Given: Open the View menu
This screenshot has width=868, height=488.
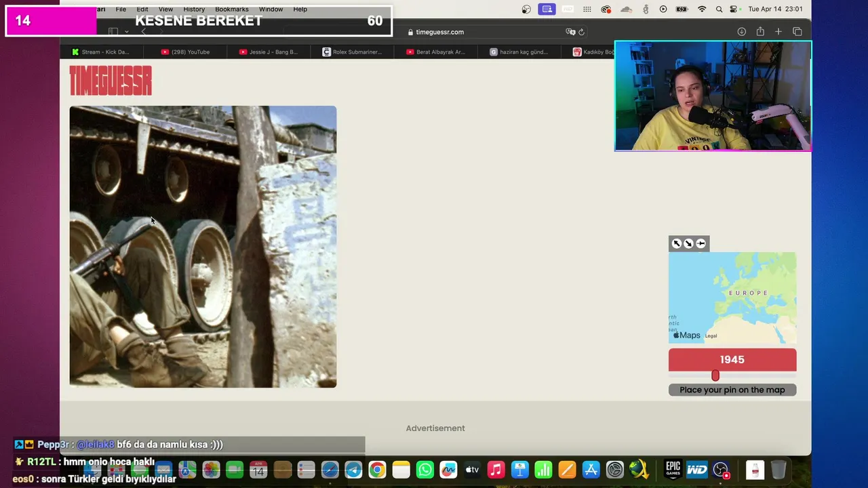Looking at the screenshot, I should pyautogui.click(x=165, y=9).
